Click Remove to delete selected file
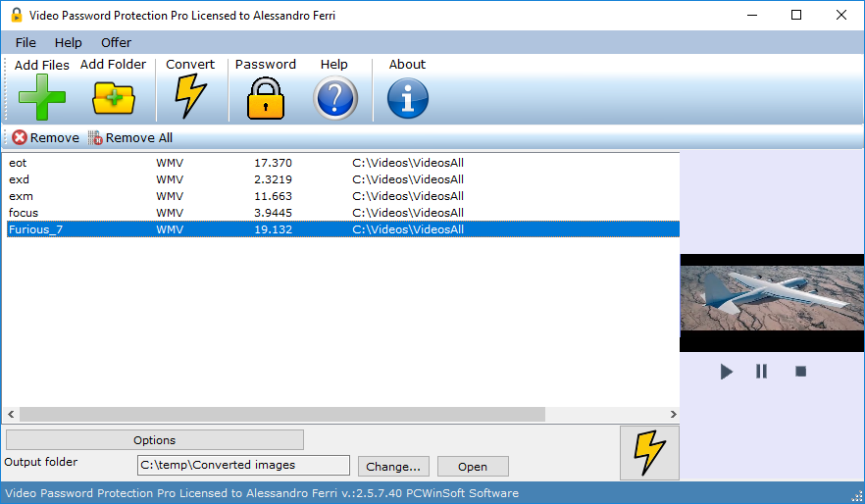Image resolution: width=865 pixels, height=504 pixels. pos(45,138)
